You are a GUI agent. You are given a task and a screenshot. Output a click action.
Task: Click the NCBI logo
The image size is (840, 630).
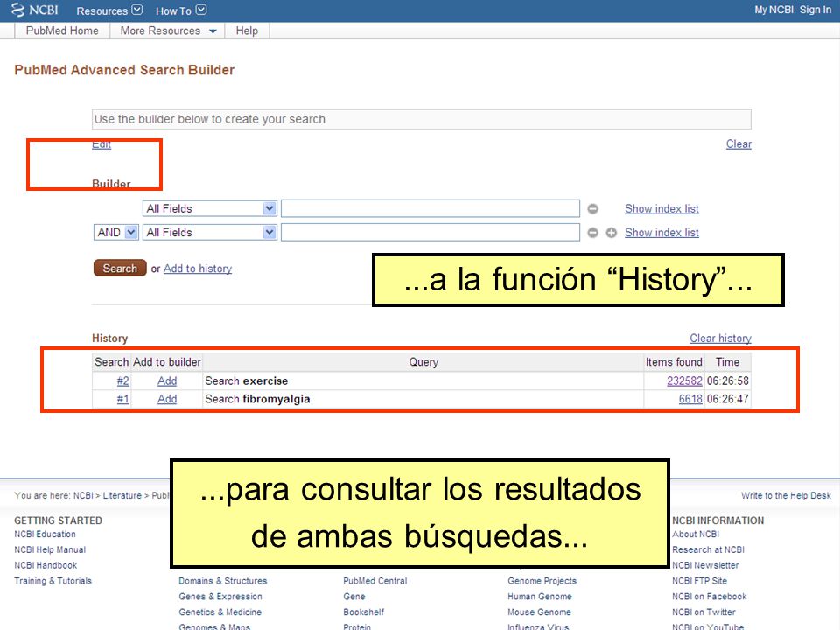point(35,10)
